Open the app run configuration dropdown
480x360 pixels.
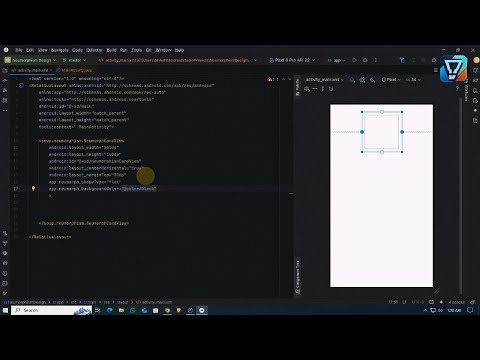tap(337, 60)
